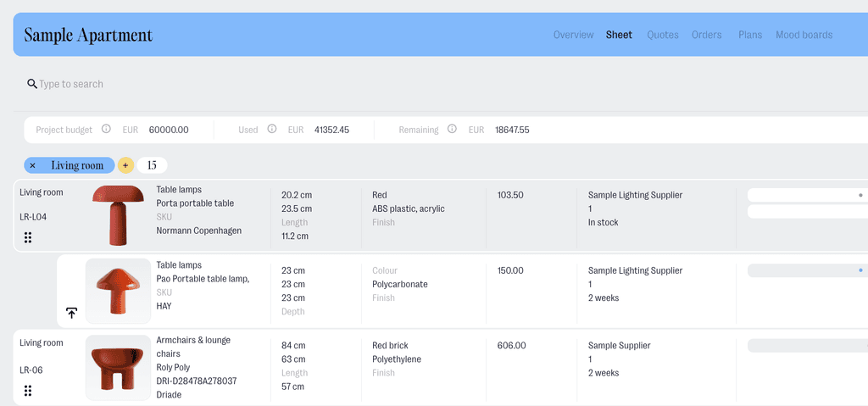The height and width of the screenshot is (406, 868).
Task: Switch to the Overview tab
Action: coord(574,35)
